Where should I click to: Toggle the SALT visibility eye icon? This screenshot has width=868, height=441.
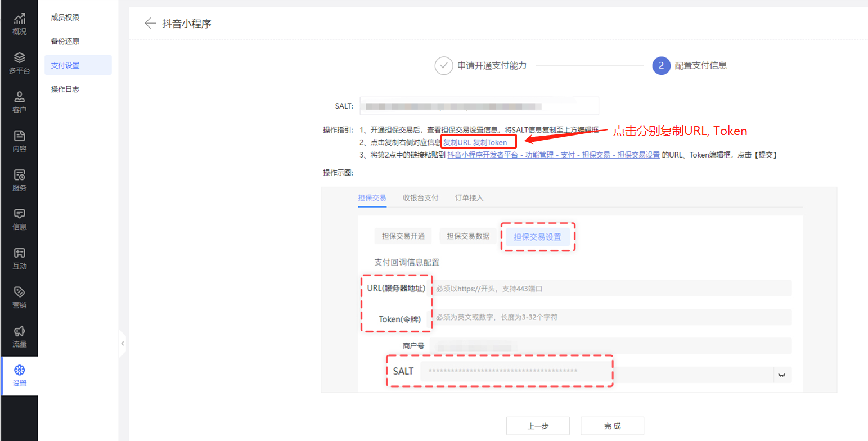[x=782, y=375]
